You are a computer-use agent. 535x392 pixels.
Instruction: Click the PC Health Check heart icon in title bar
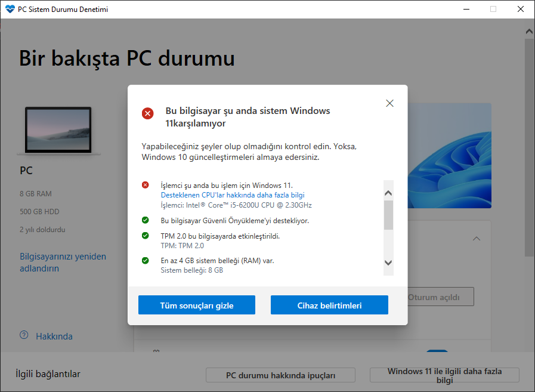coord(10,9)
